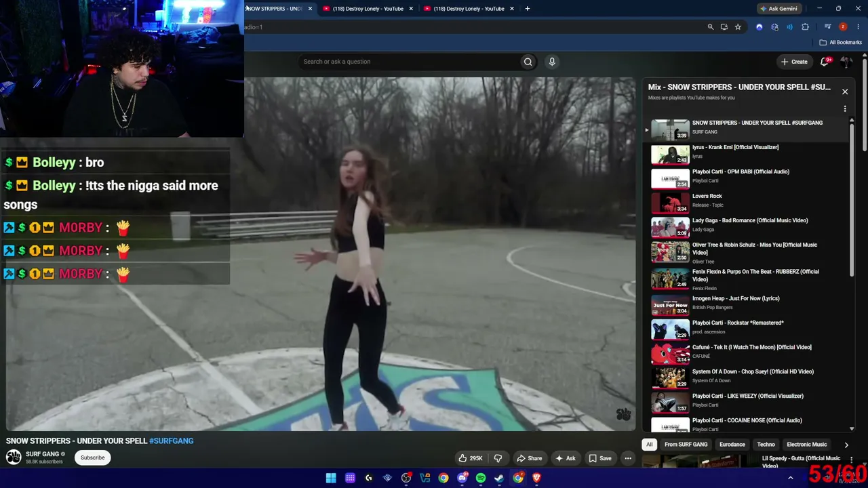Open the YouTube account avatar menu

coord(846,62)
